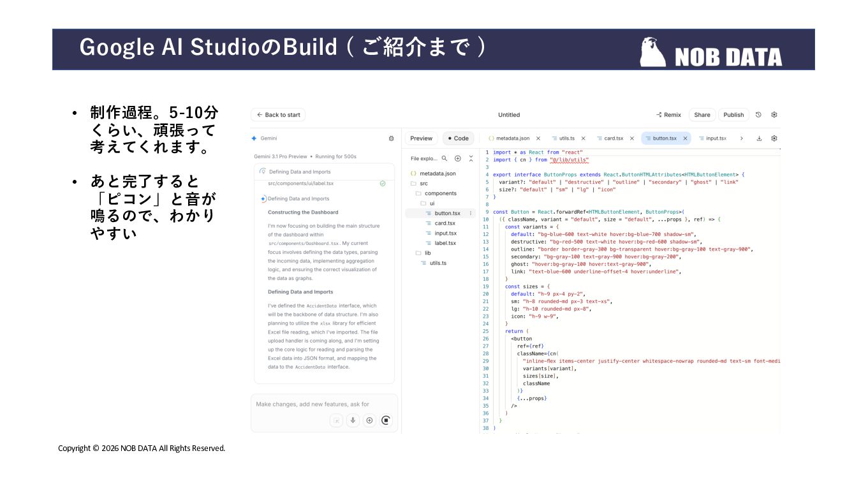Open the Remix option
Image resolution: width=868 pixels, height=488 pixels.
pos(668,115)
